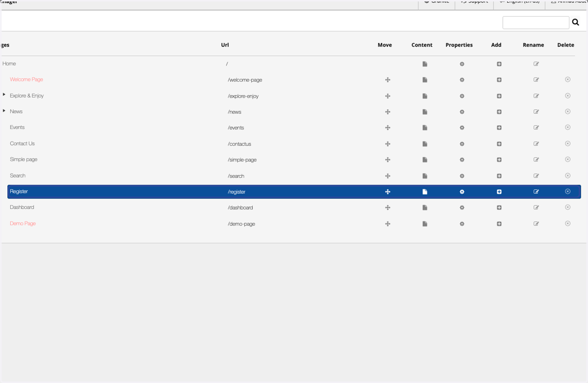Select the Events page name

17,127
